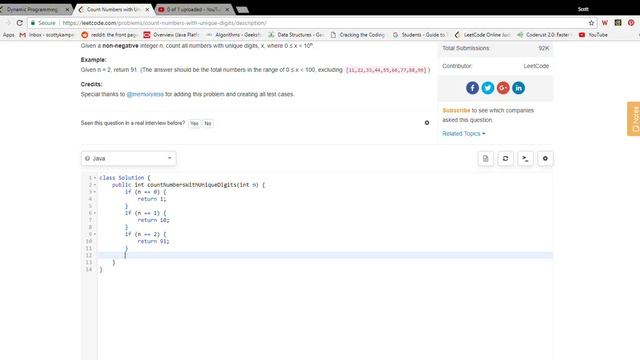This screenshot has width=640, height=360.
Task: Select Count Numbers with Unique tab
Action: point(112,9)
